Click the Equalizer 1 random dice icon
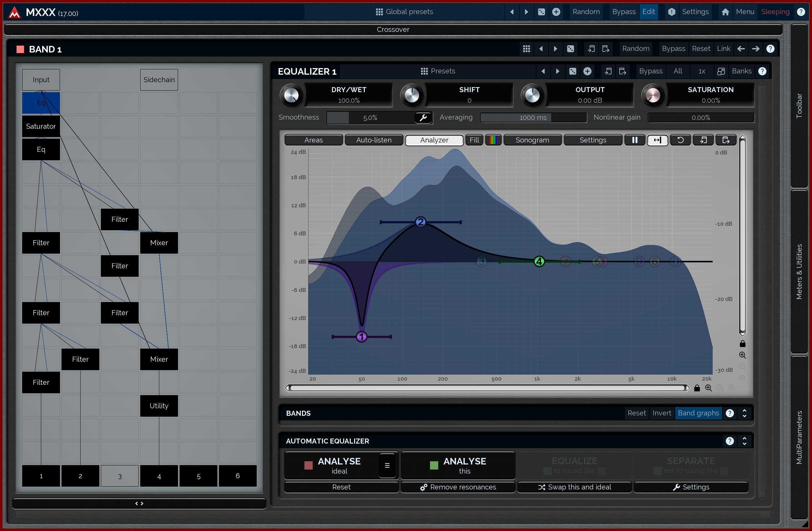This screenshot has height=531, width=812. 572,71
